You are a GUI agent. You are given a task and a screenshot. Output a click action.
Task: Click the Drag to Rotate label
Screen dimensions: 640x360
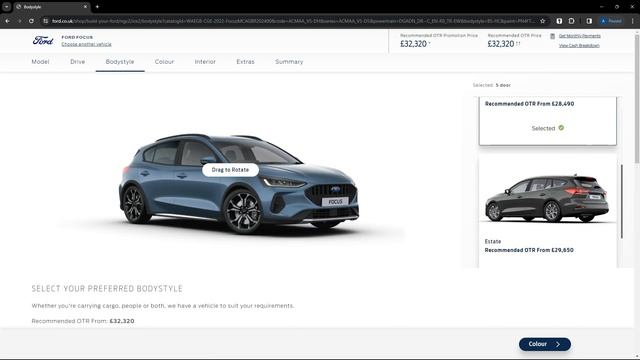click(x=230, y=170)
